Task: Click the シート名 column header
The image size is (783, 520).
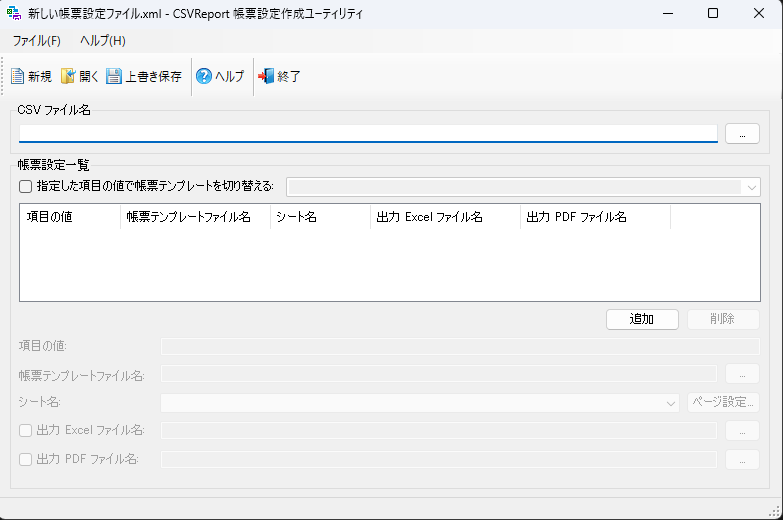Action: click(320, 217)
